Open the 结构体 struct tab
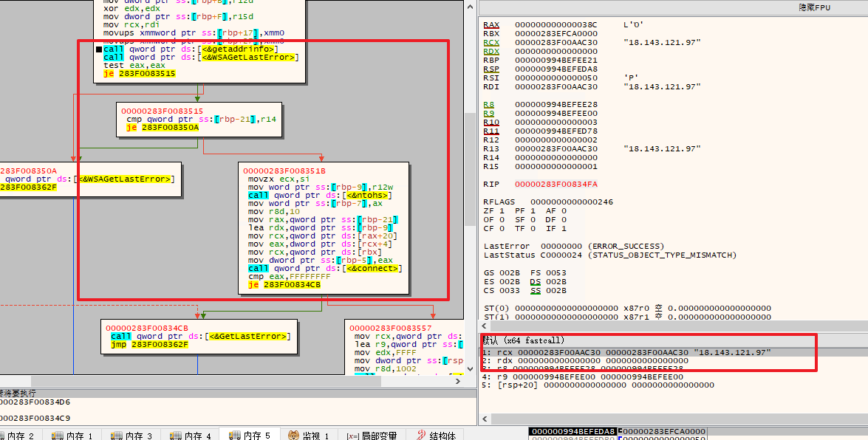The width and height of the screenshot is (868, 440). click(436, 436)
